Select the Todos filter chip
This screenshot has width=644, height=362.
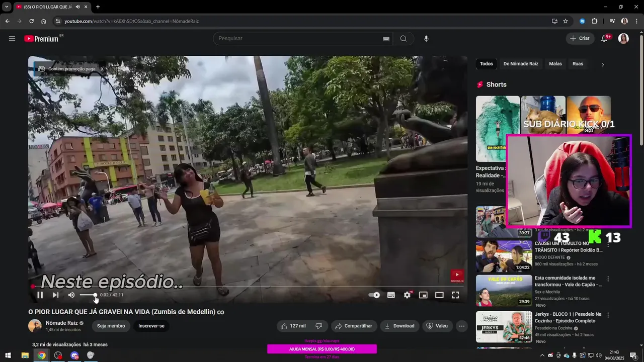(487, 64)
